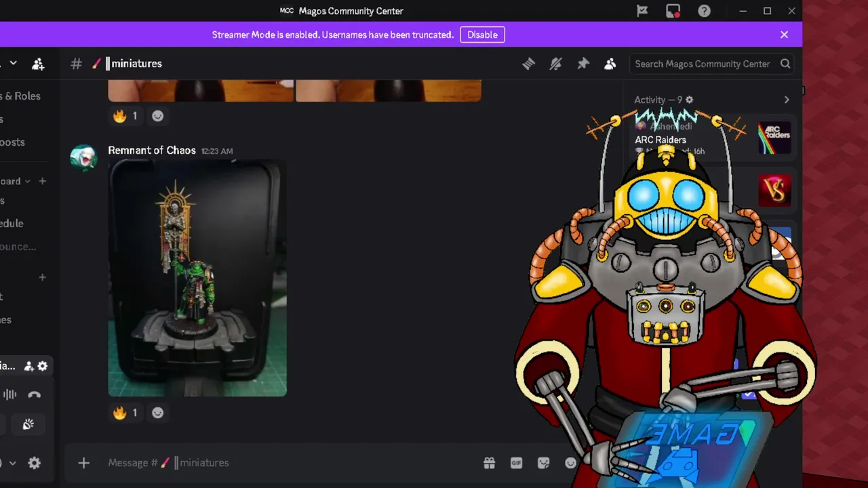Click the plus attachment button in message bar
The width and height of the screenshot is (868, 488).
(x=83, y=463)
